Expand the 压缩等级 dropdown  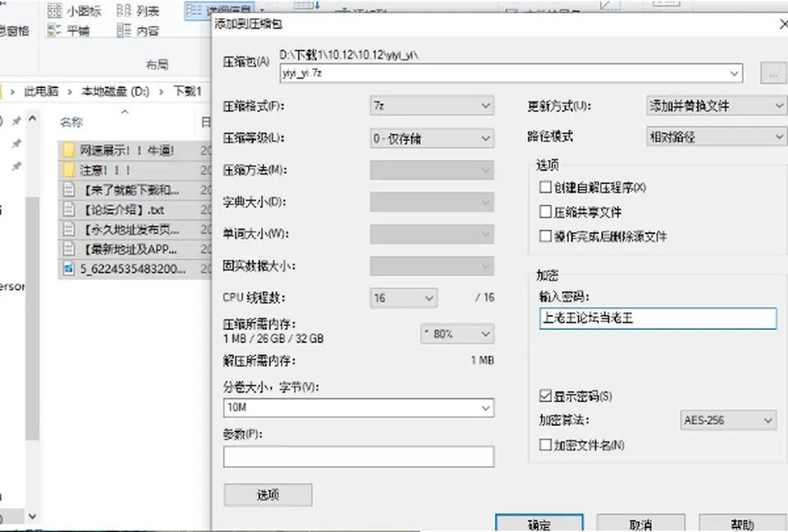click(433, 138)
